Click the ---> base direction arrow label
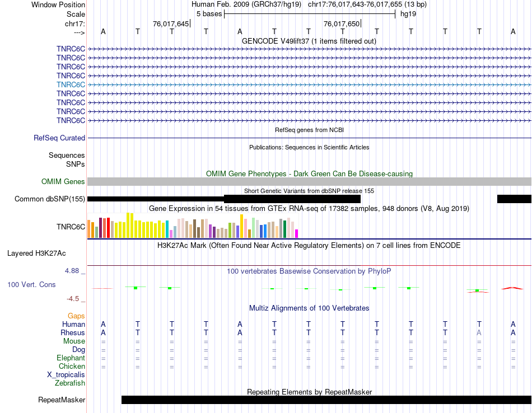Image resolution: width=532 pixels, height=413 pixels. [x=79, y=32]
